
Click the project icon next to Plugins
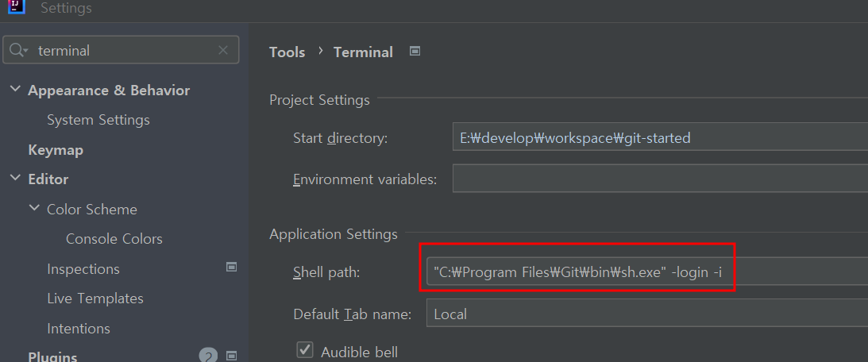pyautogui.click(x=232, y=356)
